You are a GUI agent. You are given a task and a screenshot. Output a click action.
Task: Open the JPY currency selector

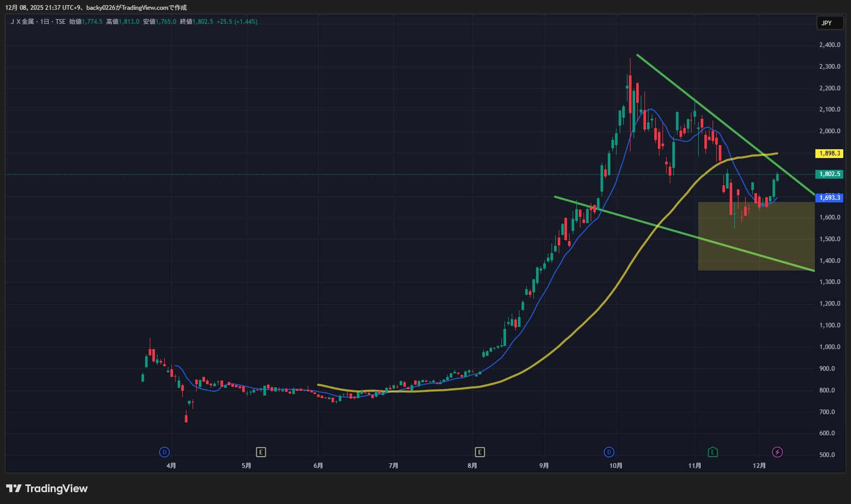coord(829,23)
